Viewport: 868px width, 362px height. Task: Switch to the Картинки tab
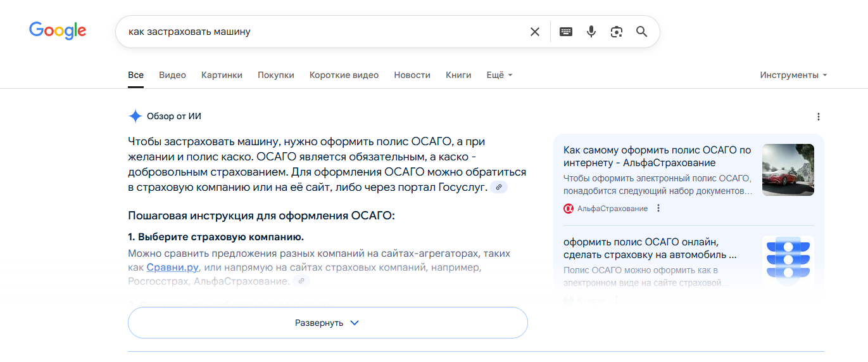222,75
